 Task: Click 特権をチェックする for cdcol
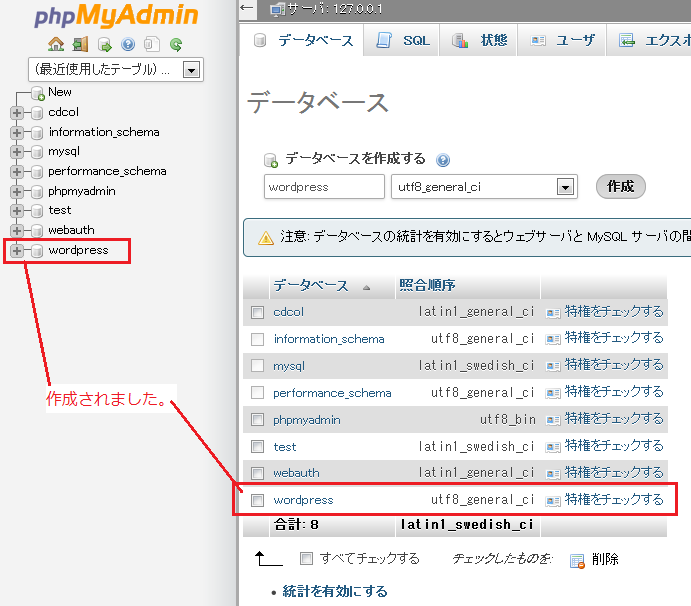[614, 312]
